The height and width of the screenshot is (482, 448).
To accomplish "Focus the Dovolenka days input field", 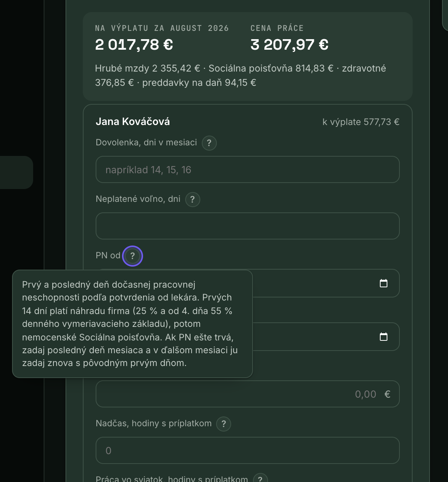I will click(247, 169).
